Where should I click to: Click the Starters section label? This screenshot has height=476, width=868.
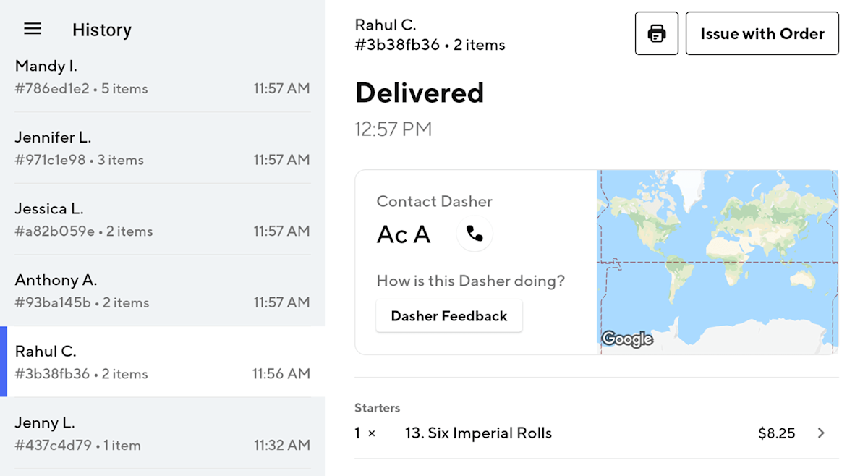tap(377, 407)
